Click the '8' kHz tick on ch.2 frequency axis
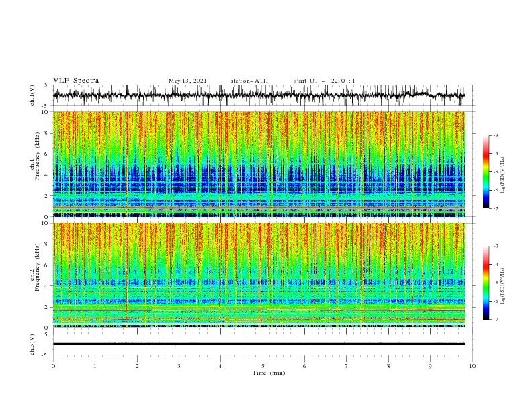Viewport: 532px width, 411px height. pyautogui.click(x=47, y=244)
